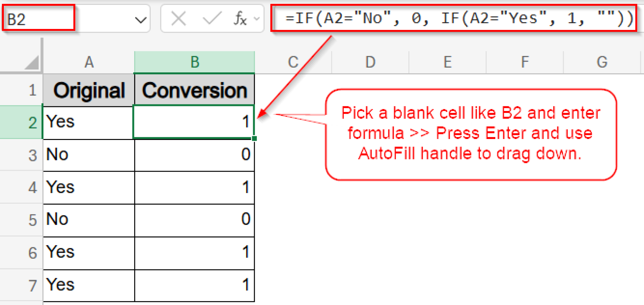Click inside the Name Box showing B2
Screen dimensions: 644x305
(38, 19)
